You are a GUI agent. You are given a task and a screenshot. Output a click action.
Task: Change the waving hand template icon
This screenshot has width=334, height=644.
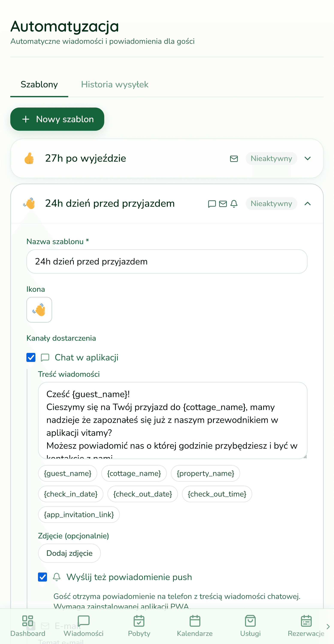click(39, 310)
